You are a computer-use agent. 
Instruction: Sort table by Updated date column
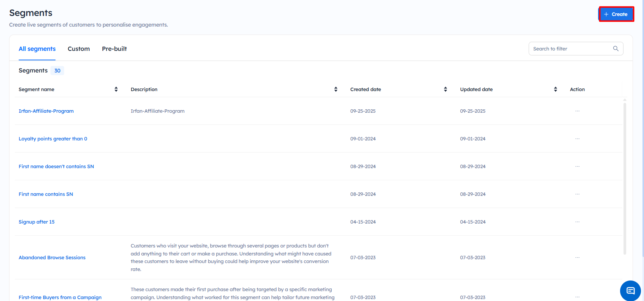click(555, 90)
